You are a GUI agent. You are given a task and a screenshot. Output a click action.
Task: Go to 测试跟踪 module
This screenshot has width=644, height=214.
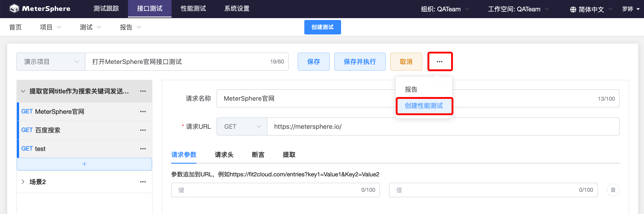tap(106, 9)
